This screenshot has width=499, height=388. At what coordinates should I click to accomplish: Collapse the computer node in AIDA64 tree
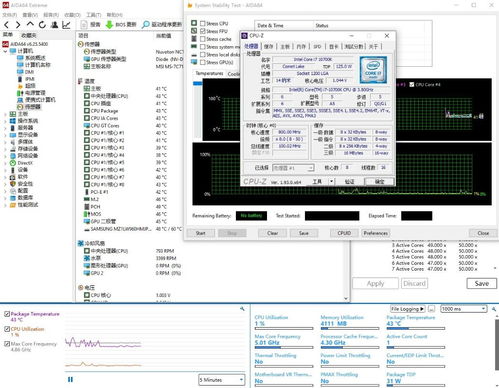point(5,51)
